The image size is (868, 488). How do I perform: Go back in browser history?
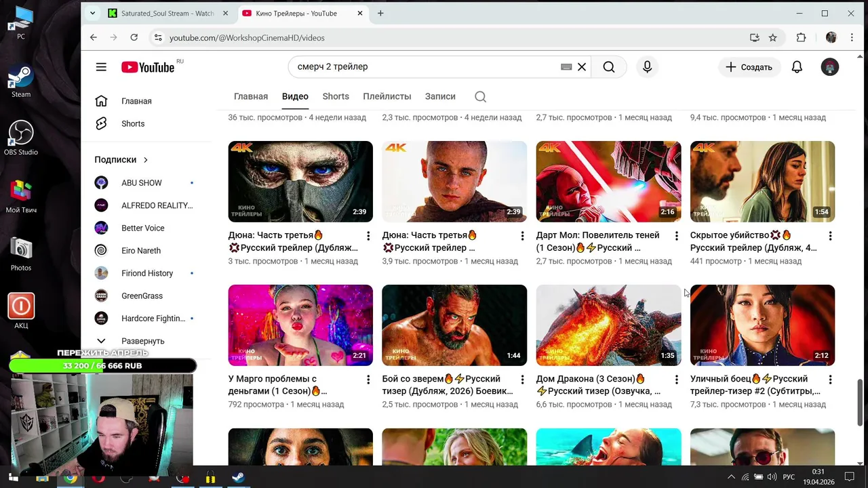coord(94,38)
